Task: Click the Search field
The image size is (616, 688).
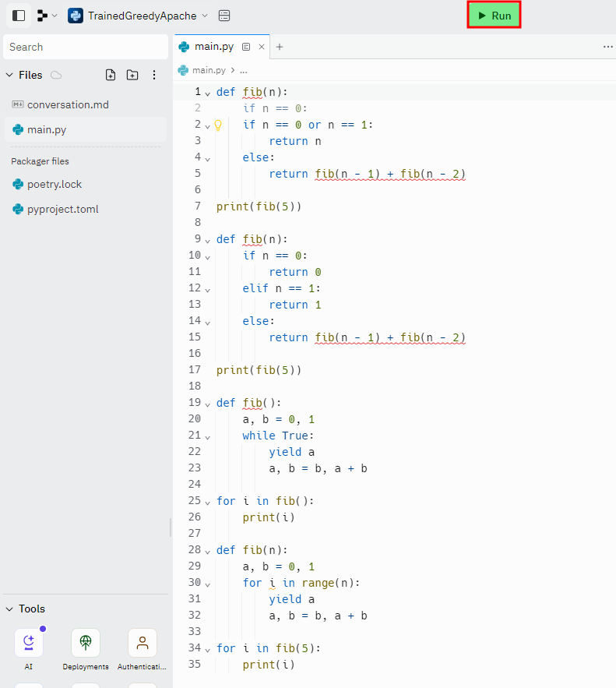Action: pyautogui.click(x=86, y=47)
